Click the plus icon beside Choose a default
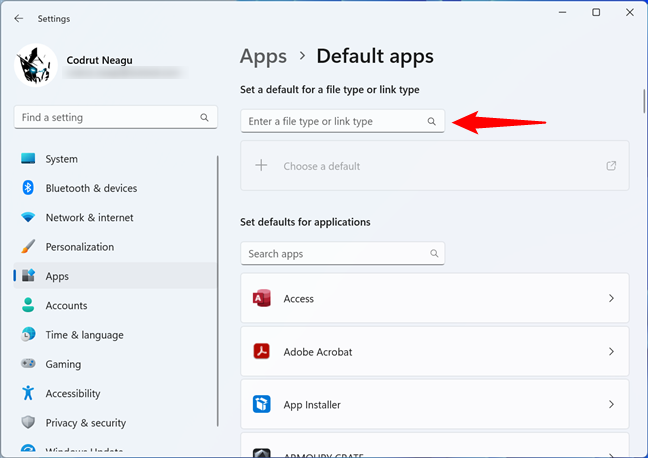The width and height of the screenshot is (648, 458). pyautogui.click(x=262, y=166)
